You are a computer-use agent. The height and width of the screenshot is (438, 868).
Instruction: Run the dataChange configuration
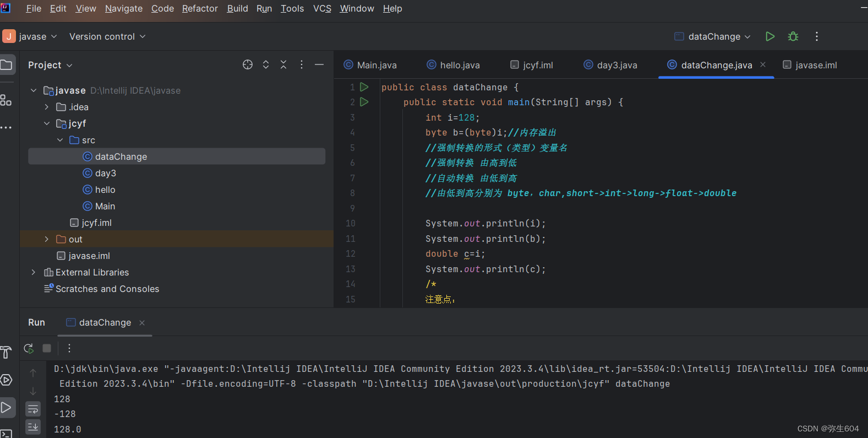click(x=770, y=36)
